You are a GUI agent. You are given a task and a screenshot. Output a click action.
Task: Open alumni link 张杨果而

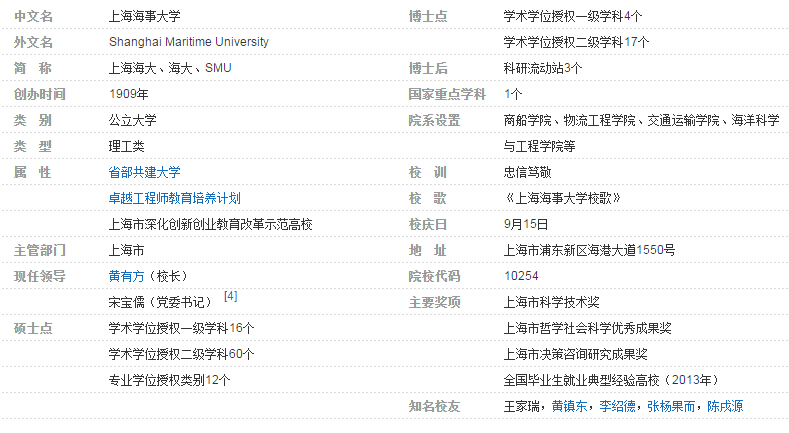tap(671, 406)
